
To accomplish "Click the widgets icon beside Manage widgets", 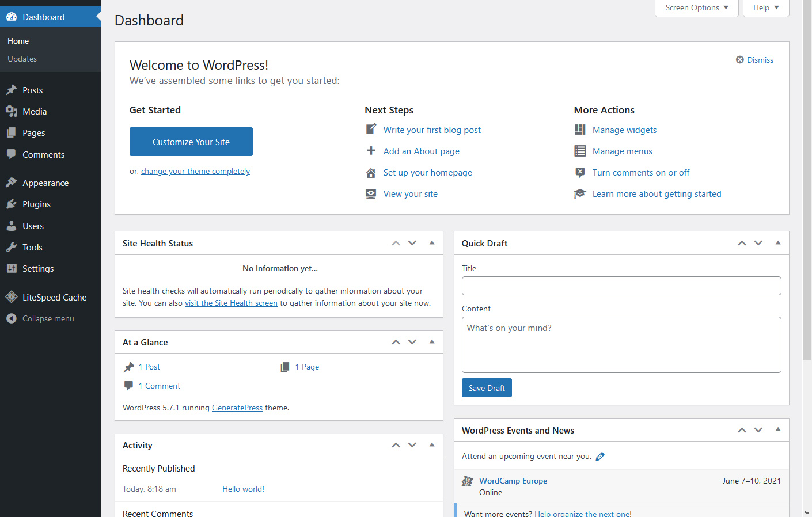I will click(x=580, y=130).
